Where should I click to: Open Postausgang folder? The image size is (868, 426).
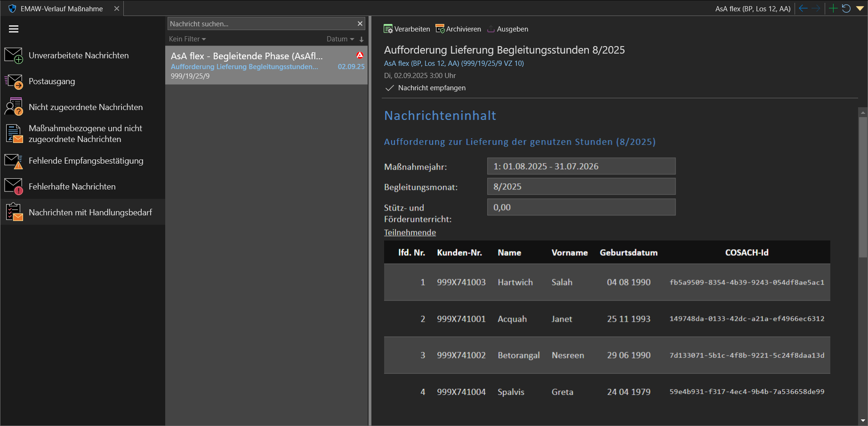[x=83, y=81]
